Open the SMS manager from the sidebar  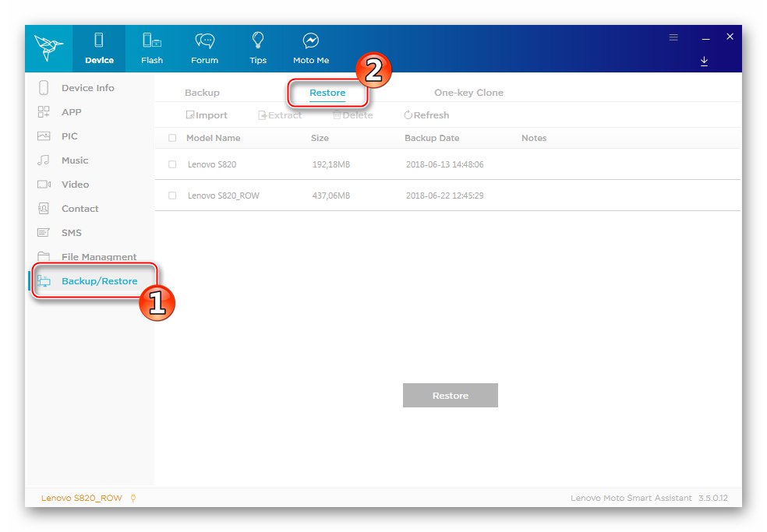point(70,232)
